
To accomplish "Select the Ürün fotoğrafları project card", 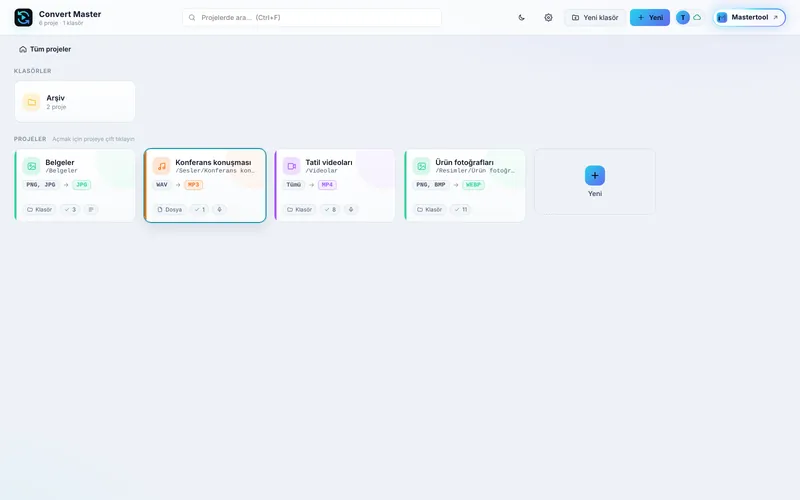I will 465,185.
